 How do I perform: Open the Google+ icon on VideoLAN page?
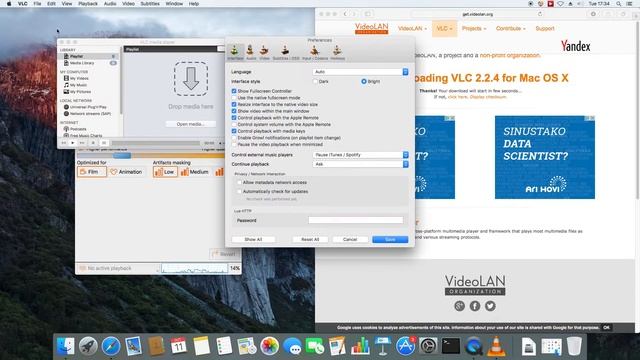(x=459, y=306)
